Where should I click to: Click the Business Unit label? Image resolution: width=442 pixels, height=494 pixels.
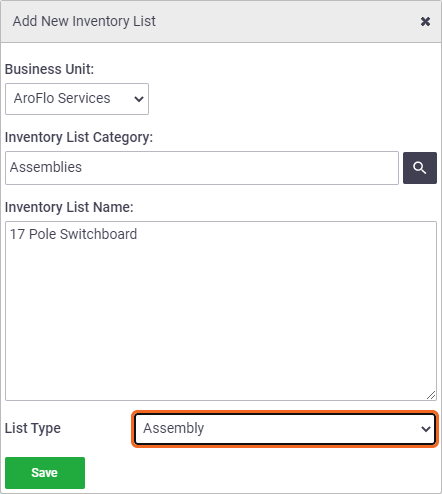[x=49, y=69]
